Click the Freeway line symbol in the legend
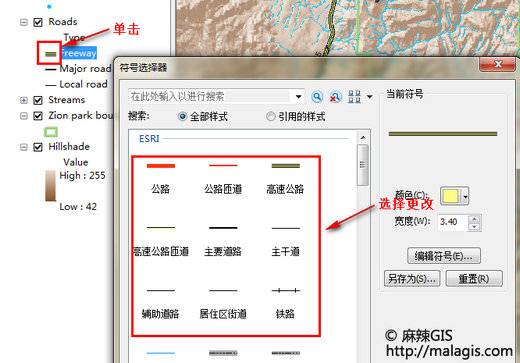 click(x=51, y=54)
